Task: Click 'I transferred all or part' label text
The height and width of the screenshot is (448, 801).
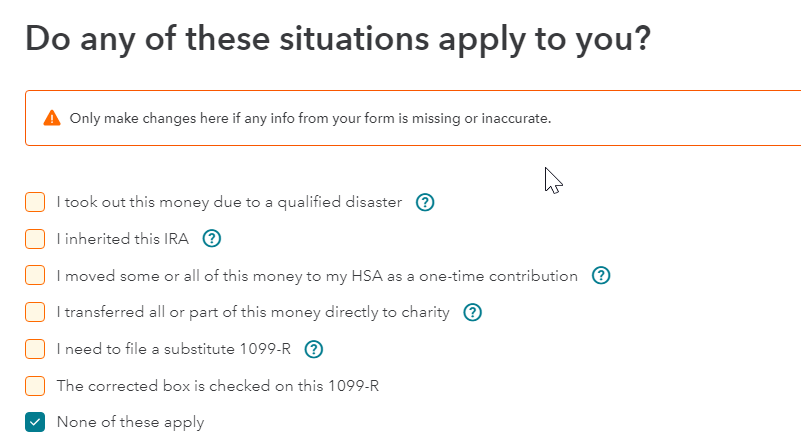Action: pos(253,312)
